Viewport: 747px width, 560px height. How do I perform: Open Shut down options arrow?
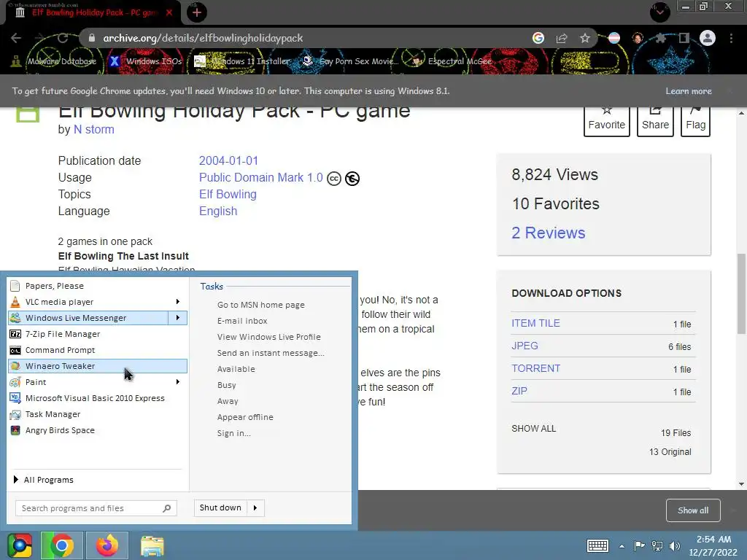(x=255, y=507)
